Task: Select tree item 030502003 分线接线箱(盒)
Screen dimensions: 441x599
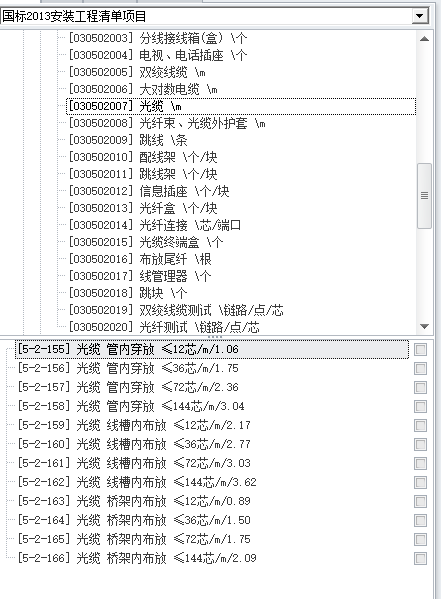Action: [x=158, y=38]
